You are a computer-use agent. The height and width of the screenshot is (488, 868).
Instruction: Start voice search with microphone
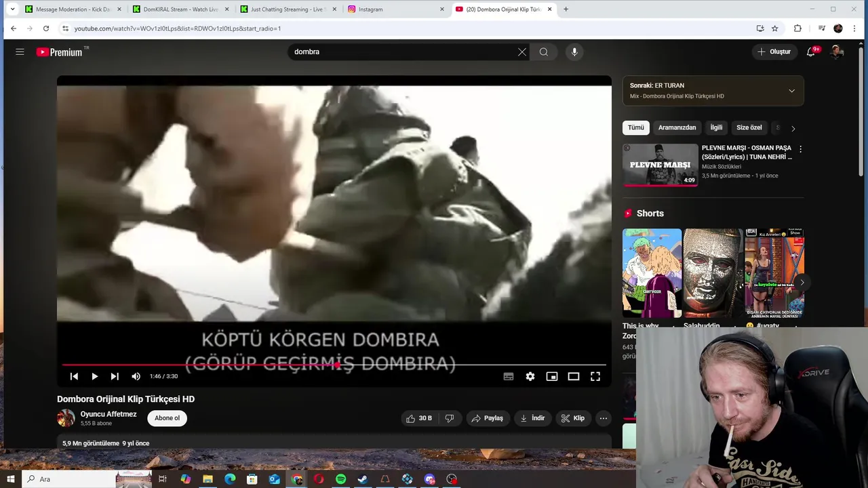click(x=574, y=52)
